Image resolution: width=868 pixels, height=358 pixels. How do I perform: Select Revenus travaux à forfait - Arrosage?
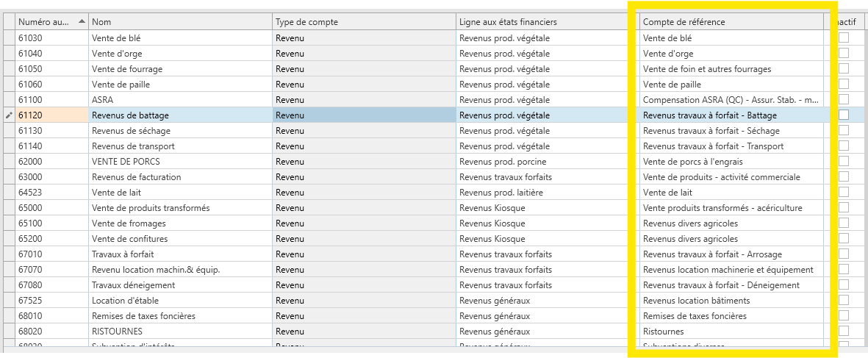click(x=731, y=254)
